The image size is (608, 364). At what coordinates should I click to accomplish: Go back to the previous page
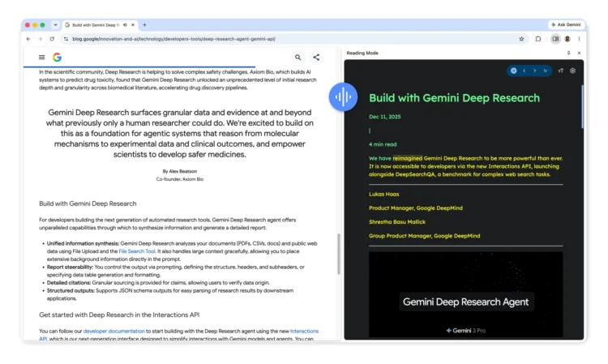point(28,39)
